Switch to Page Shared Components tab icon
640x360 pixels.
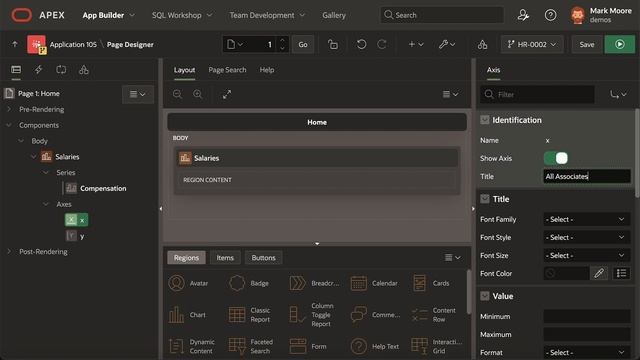(x=84, y=69)
